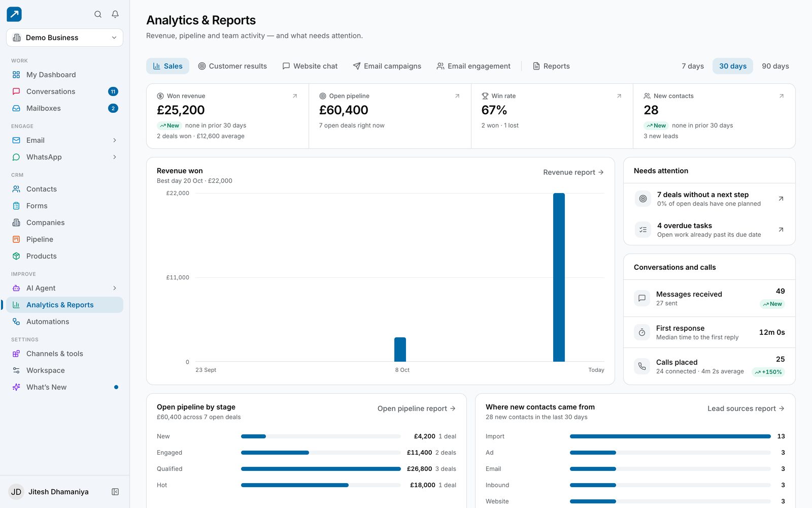Open notifications bell icon

(x=115, y=14)
